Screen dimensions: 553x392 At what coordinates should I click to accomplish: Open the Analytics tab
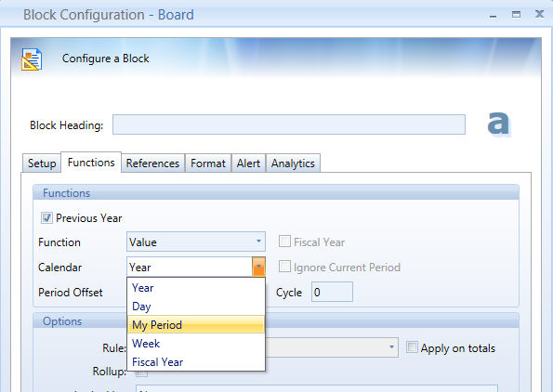coord(293,163)
